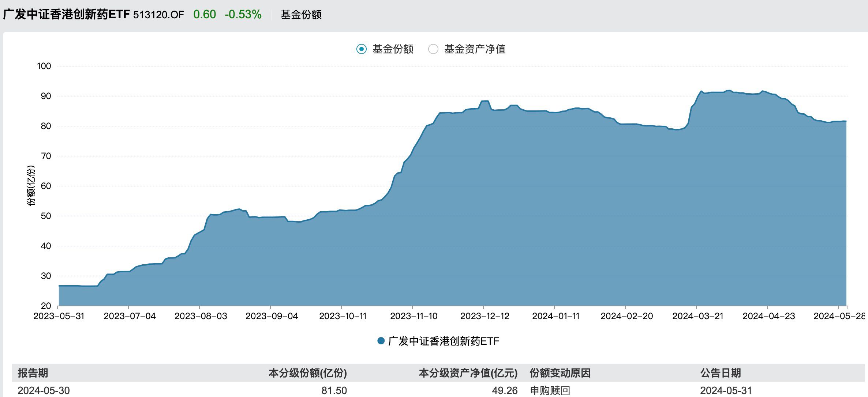Select the 基金份额 radio button
Screen dimensions: 868x397
pyautogui.click(x=362, y=49)
